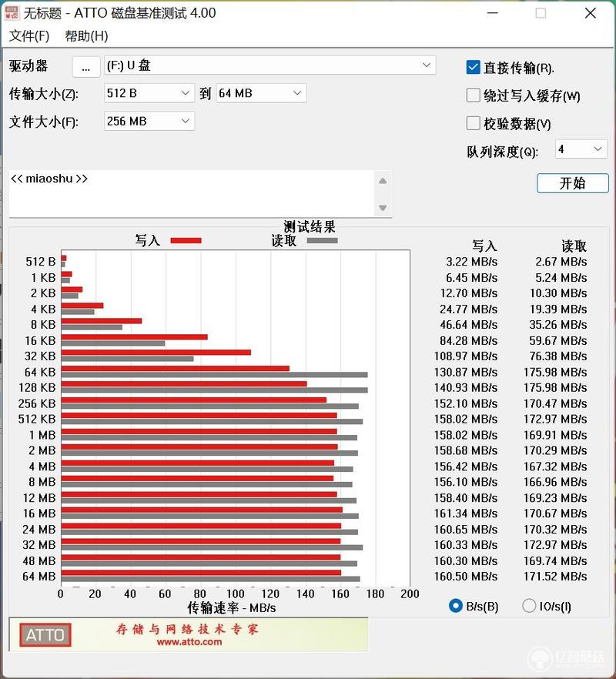This screenshot has height=679, width=616.
Task: Click the 存储与网络技术专家 banner slogan
Action: click(187, 629)
